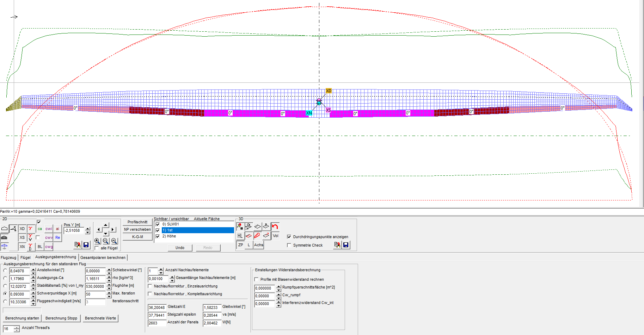Viewport: 644px width, 335px height.
Task: Toggle the XD marker button
Action: [22, 229]
